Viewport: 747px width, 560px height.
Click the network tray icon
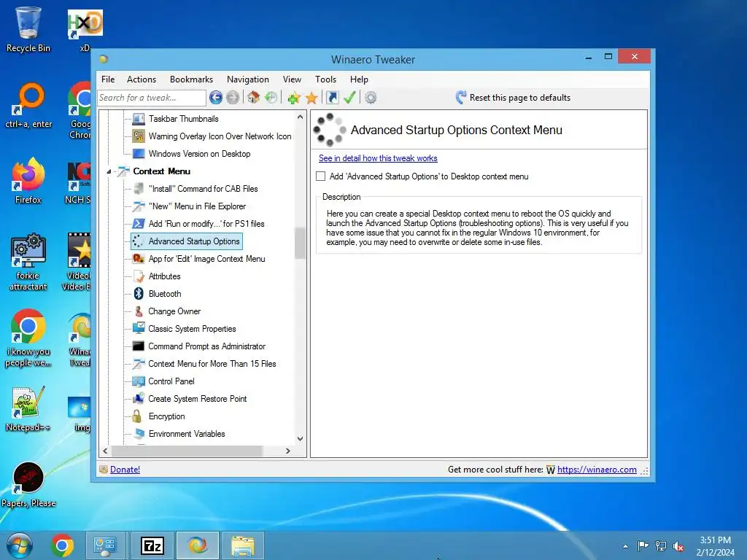[x=661, y=546]
